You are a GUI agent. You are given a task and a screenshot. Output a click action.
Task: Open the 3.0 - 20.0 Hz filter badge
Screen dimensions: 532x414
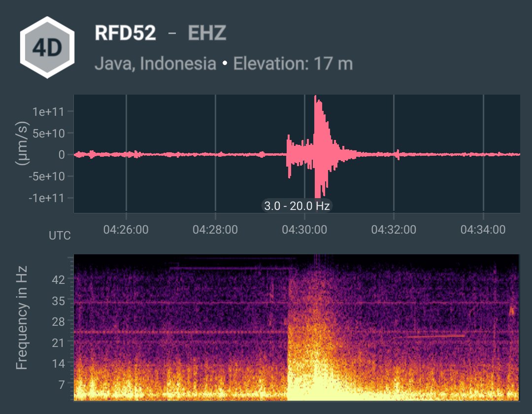pyautogui.click(x=297, y=206)
